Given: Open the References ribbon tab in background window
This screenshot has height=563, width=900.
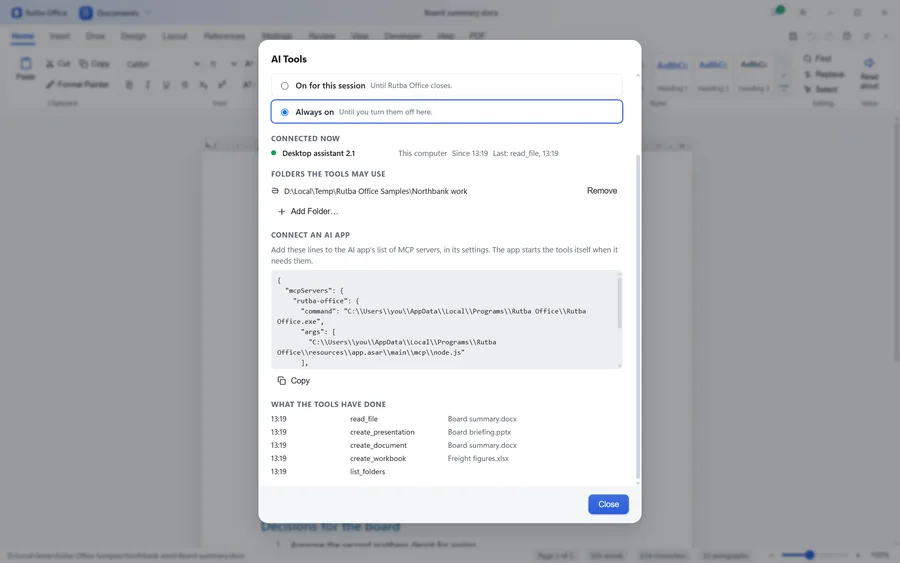Looking at the screenshot, I should click(x=224, y=36).
